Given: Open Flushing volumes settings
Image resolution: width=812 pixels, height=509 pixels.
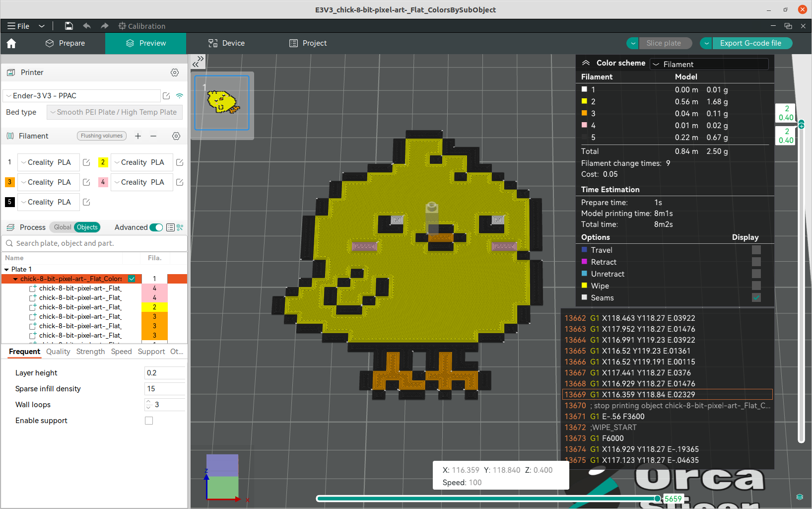Looking at the screenshot, I should pyautogui.click(x=102, y=136).
